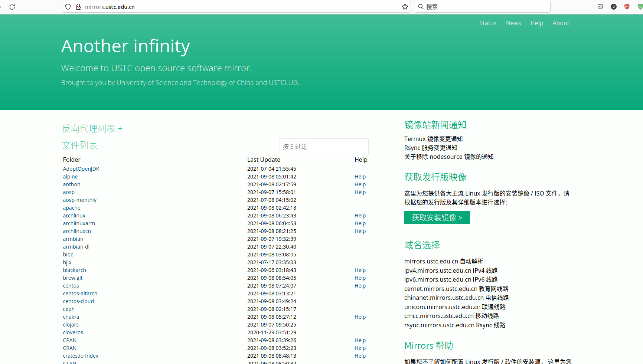The height and width of the screenshot is (364, 643).
Task: Bookmark this page with star icon
Action: pyautogui.click(x=405, y=7)
